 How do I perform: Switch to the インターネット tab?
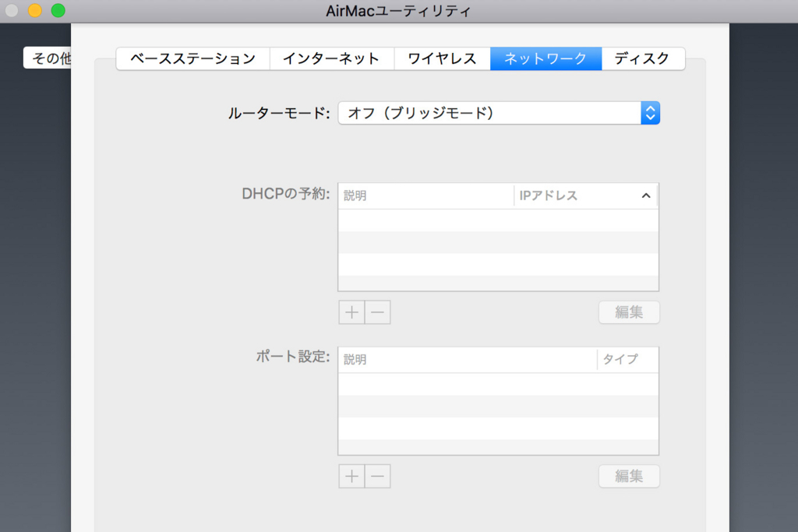(x=332, y=58)
